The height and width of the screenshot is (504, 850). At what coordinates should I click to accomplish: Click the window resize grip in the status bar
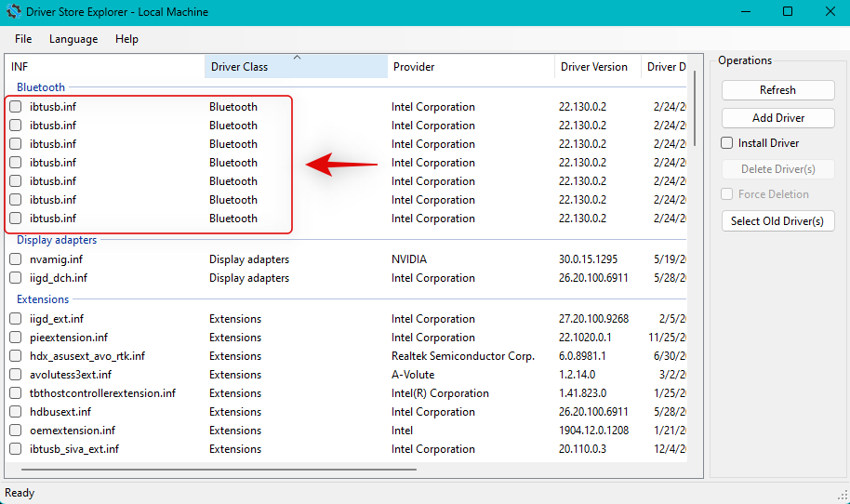pos(843,495)
